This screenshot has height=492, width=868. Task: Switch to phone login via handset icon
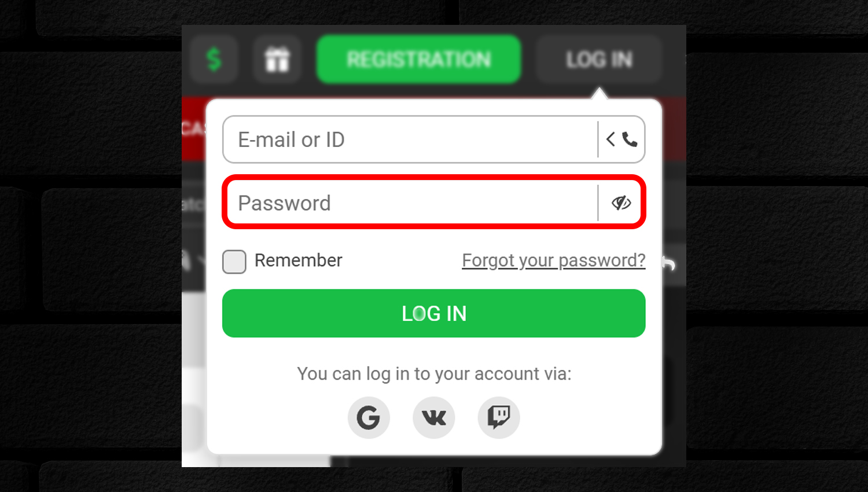pos(630,139)
